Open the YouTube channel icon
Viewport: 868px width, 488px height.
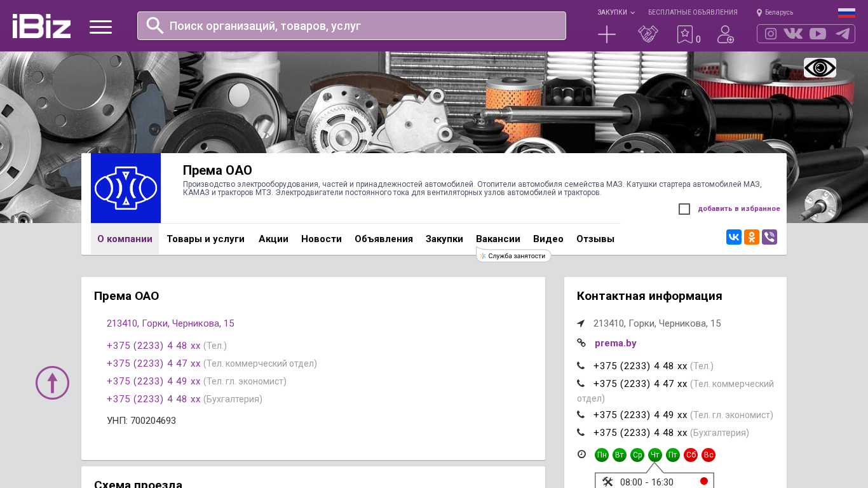[818, 34]
